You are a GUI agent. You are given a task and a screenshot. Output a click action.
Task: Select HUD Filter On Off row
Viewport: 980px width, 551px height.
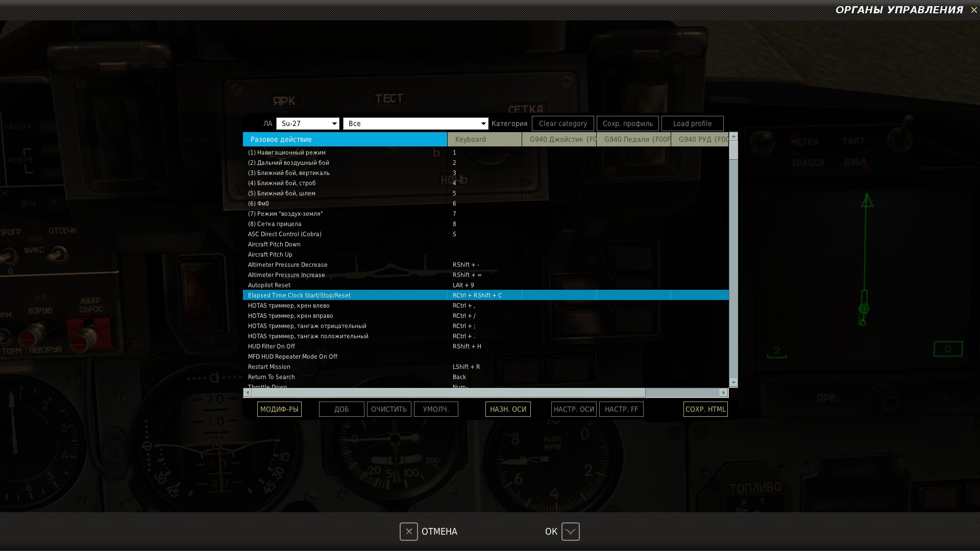pos(486,346)
